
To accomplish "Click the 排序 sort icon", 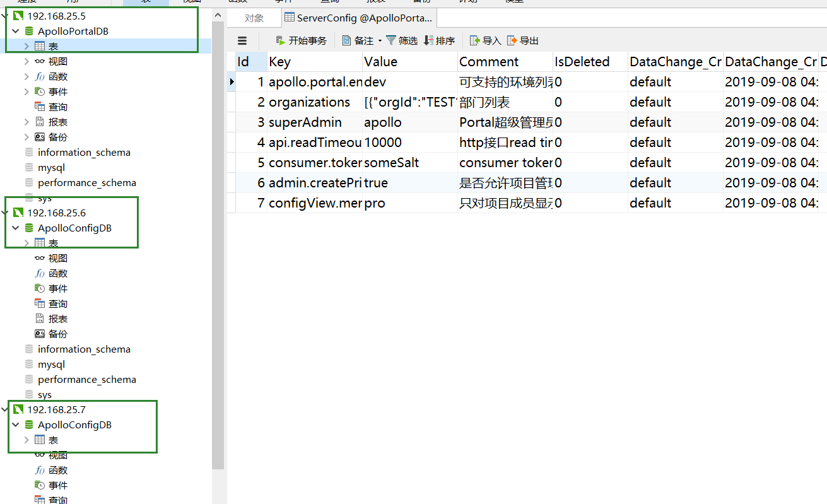I will coord(428,40).
